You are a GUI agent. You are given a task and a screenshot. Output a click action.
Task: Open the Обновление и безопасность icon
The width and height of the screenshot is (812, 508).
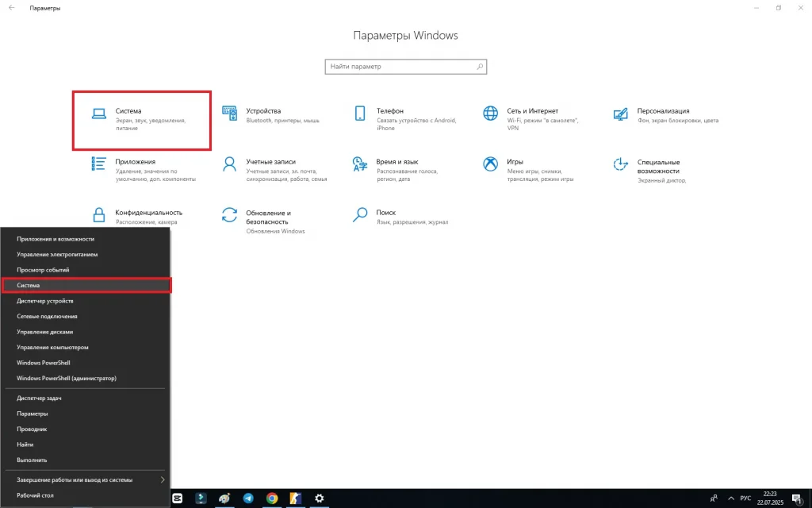coord(229,214)
